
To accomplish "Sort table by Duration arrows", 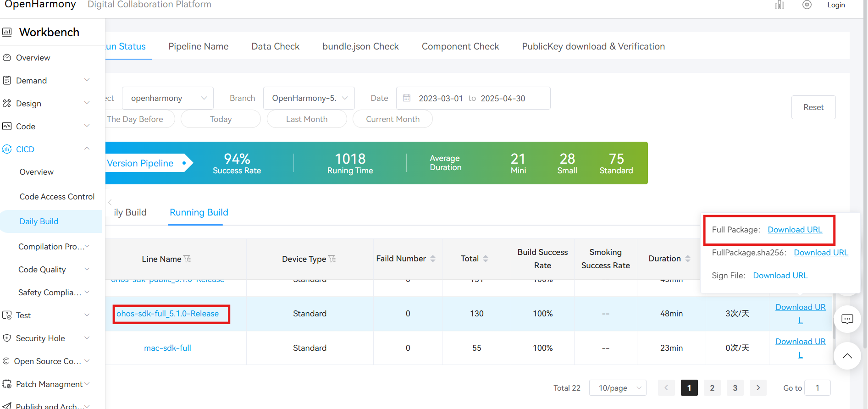I will pos(687,259).
